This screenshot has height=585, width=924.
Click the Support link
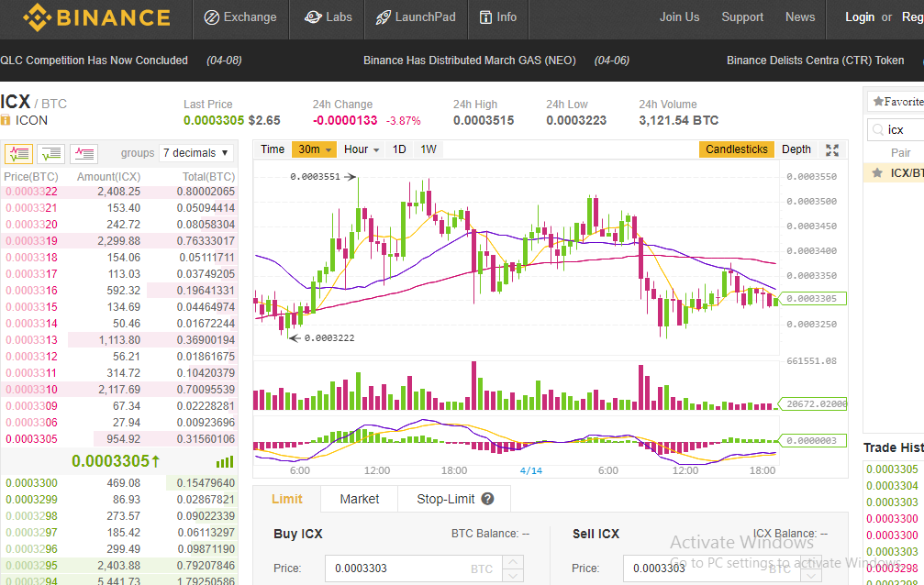click(x=742, y=17)
